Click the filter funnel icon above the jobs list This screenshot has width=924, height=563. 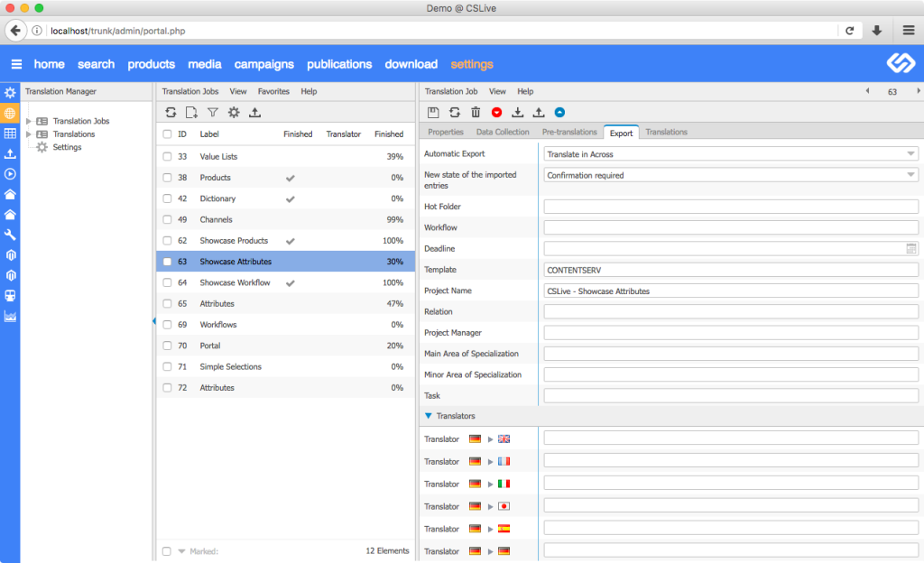coord(211,112)
